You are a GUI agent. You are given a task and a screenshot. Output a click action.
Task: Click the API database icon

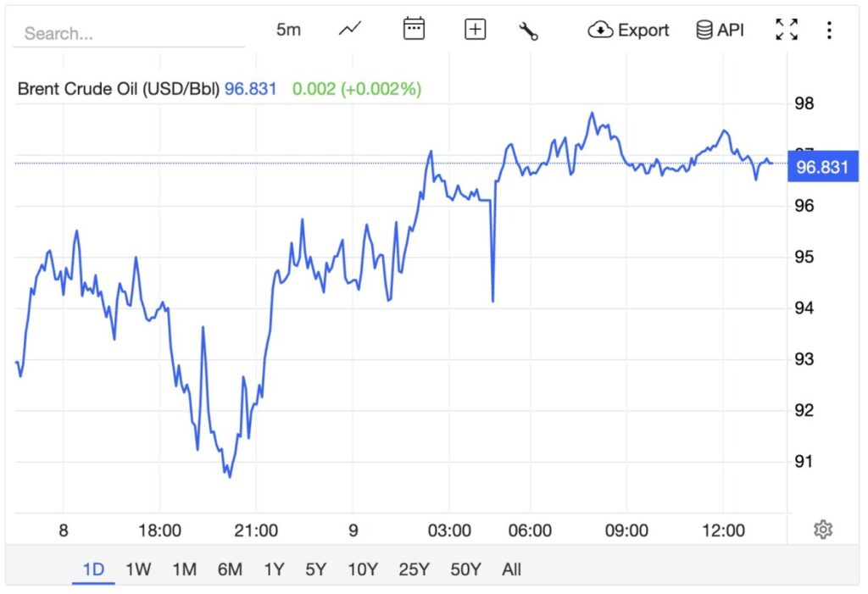(x=704, y=29)
